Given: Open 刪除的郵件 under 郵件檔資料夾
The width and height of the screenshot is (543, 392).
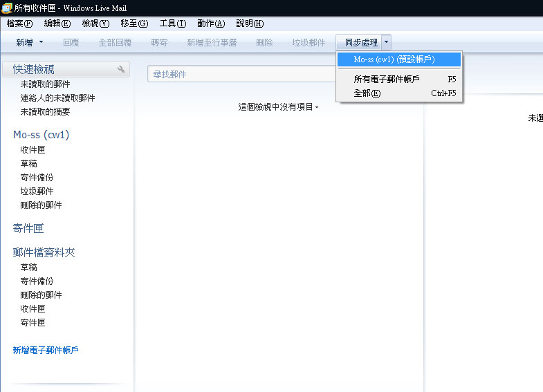Looking at the screenshot, I should click(41, 295).
